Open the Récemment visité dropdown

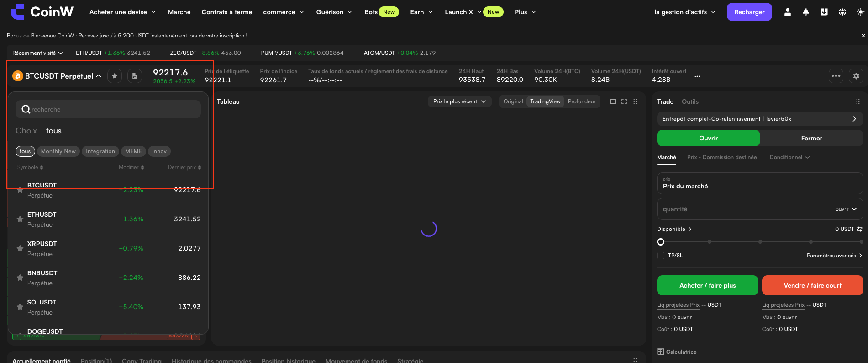[x=38, y=53]
